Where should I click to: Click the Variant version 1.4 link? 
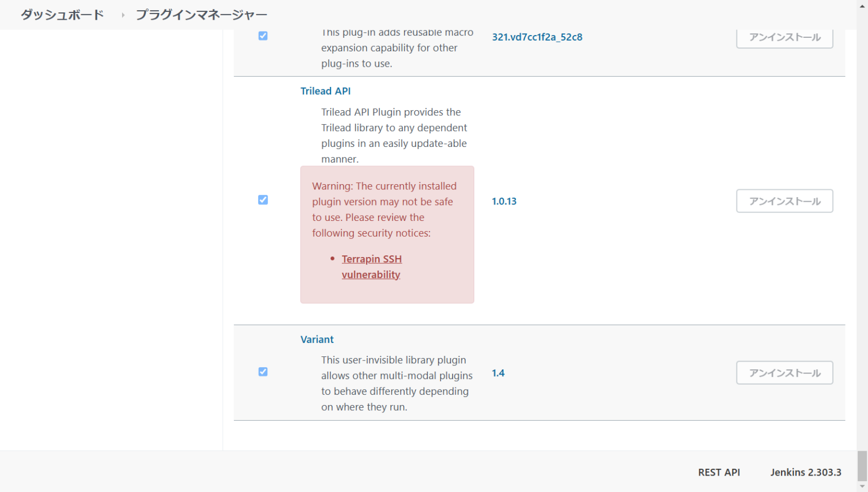click(x=498, y=373)
